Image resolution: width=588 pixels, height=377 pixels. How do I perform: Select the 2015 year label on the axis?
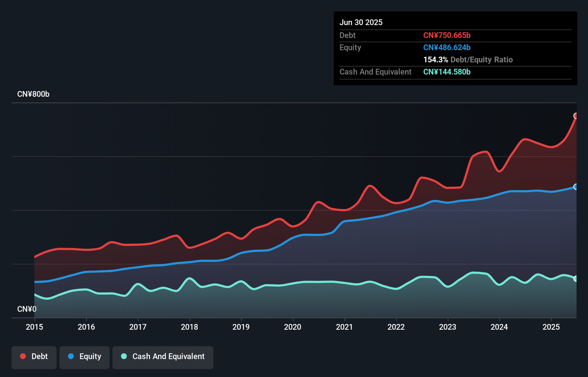pos(34,327)
